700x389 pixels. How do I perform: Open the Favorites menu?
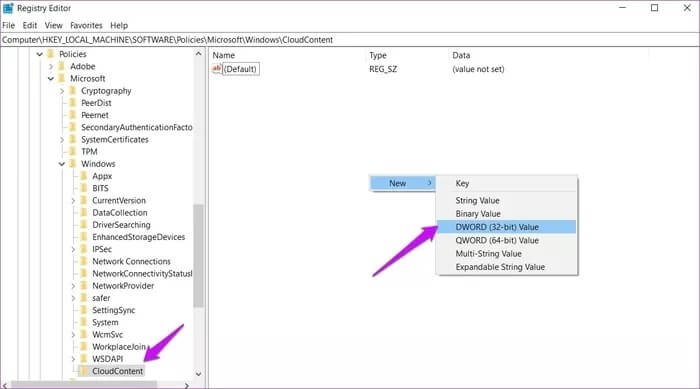pyautogui.click(x=86, y=25)
